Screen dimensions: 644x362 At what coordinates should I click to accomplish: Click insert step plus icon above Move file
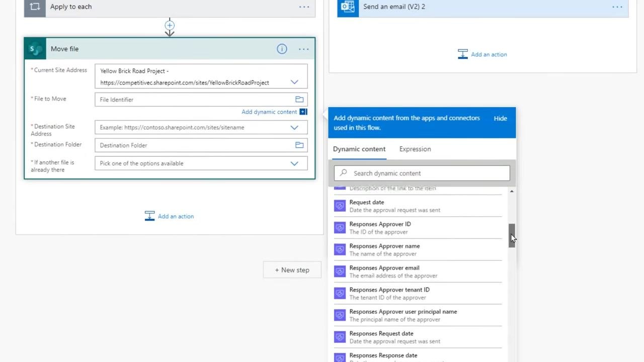pyautogui.click(x=170, y=25)
